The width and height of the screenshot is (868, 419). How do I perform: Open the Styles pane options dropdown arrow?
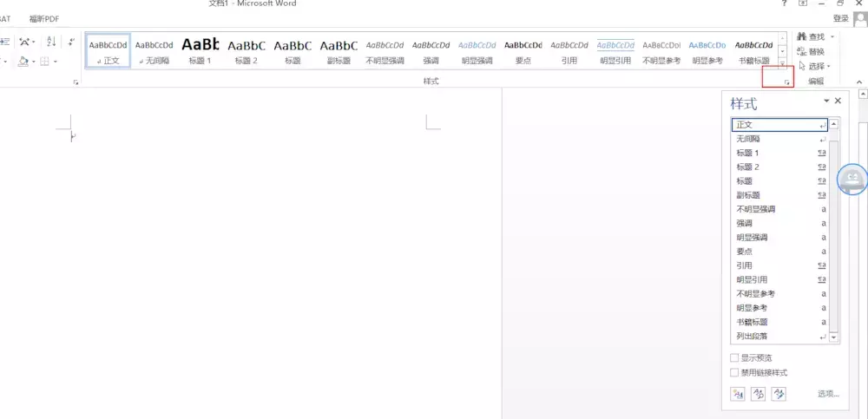(x=826, y=101)
